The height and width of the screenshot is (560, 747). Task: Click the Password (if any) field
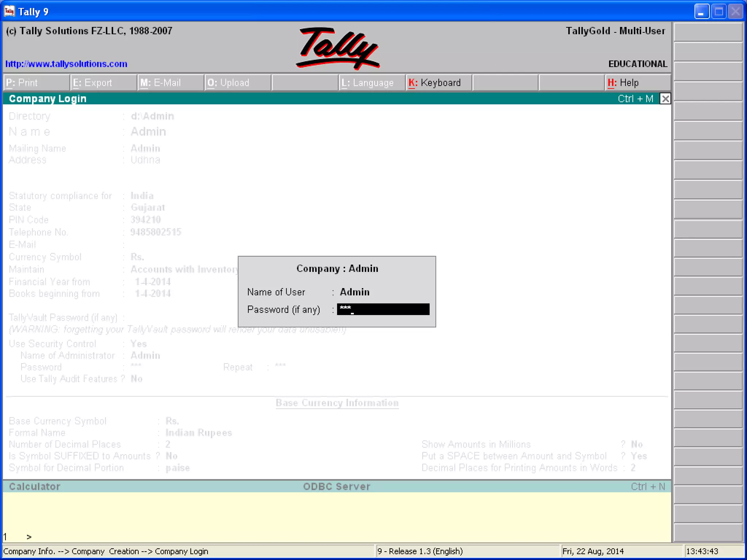click(383, 309)
